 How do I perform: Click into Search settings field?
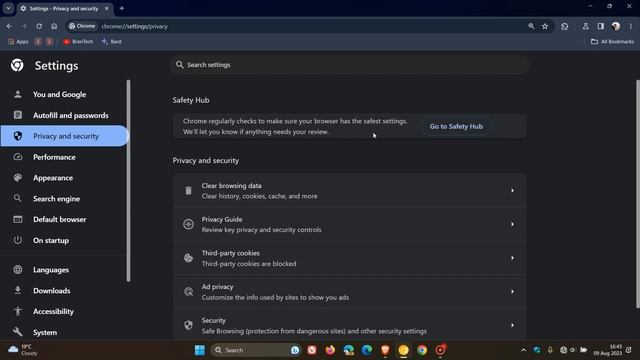(350, 65)
